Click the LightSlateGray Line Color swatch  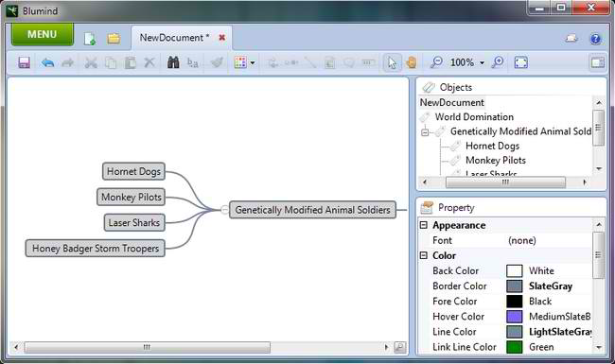point(514,332)
